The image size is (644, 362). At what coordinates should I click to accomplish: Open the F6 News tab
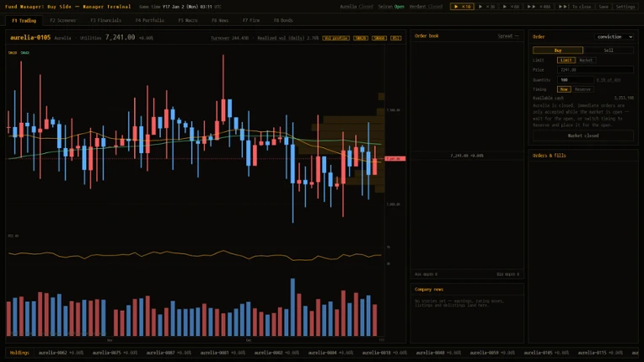point(220,20)
